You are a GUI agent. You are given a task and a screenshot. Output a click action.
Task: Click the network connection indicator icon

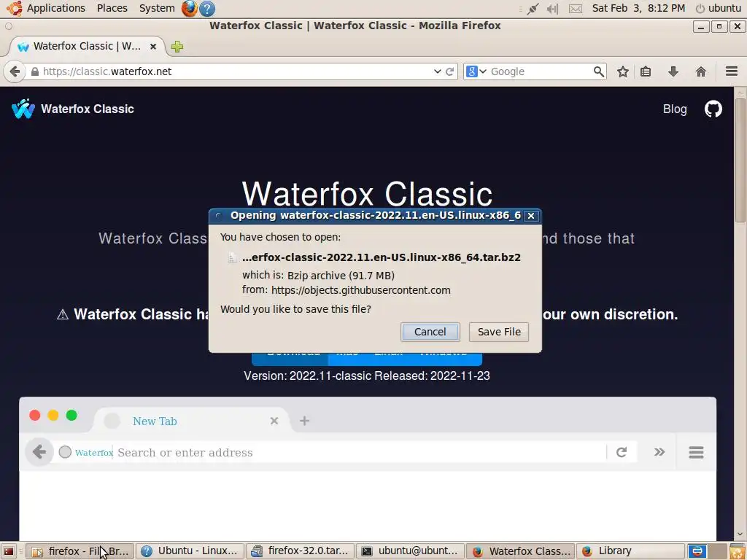(x=533, y=9)
